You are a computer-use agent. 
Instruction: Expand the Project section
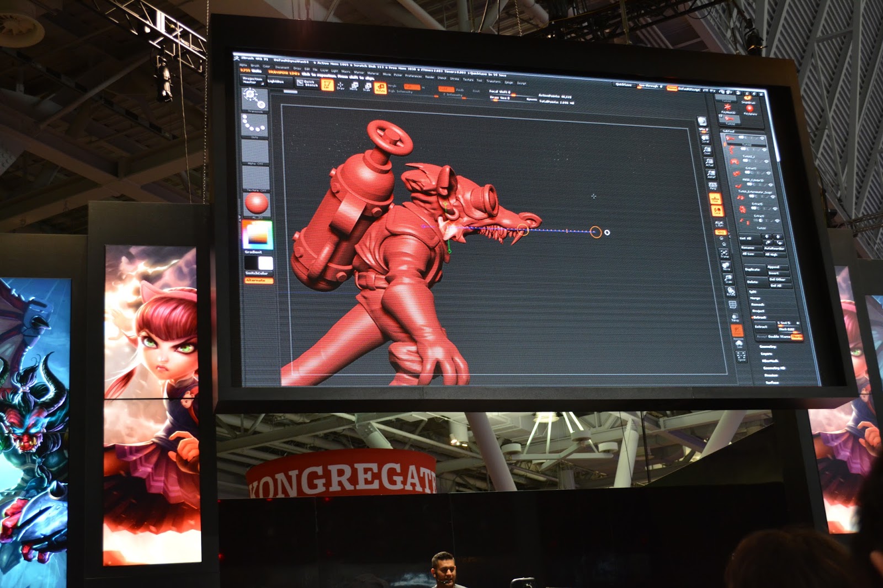pyautogui.click(x=758, y=311)
